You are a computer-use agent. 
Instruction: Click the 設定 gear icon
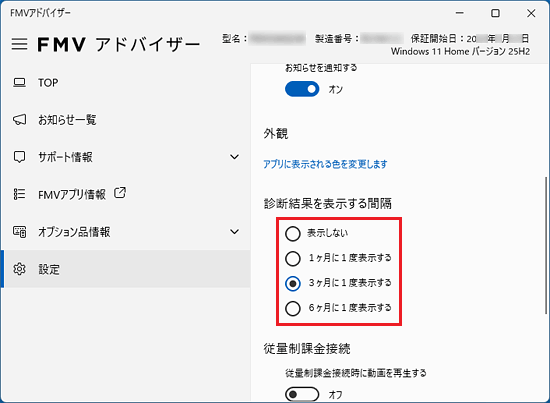(x=19, y=269)
